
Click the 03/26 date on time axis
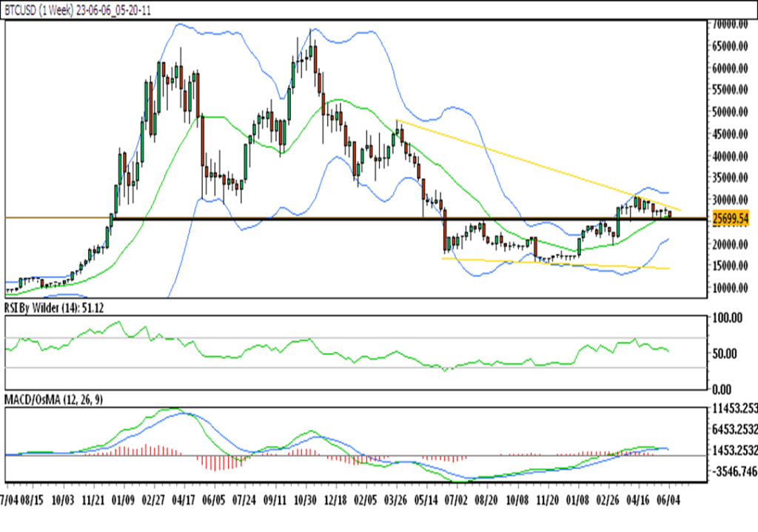pyautogui.click(x=396, y=500)
